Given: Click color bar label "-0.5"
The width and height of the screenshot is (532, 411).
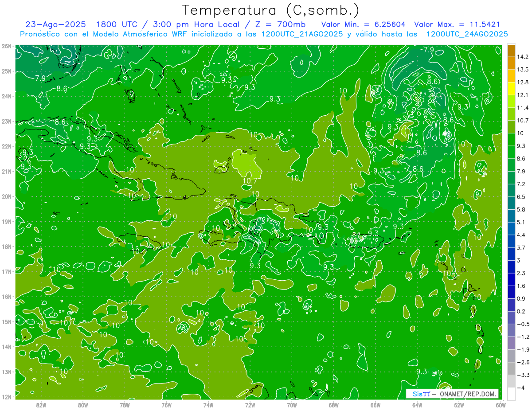Looking at the screenshot, I should 523,324.
